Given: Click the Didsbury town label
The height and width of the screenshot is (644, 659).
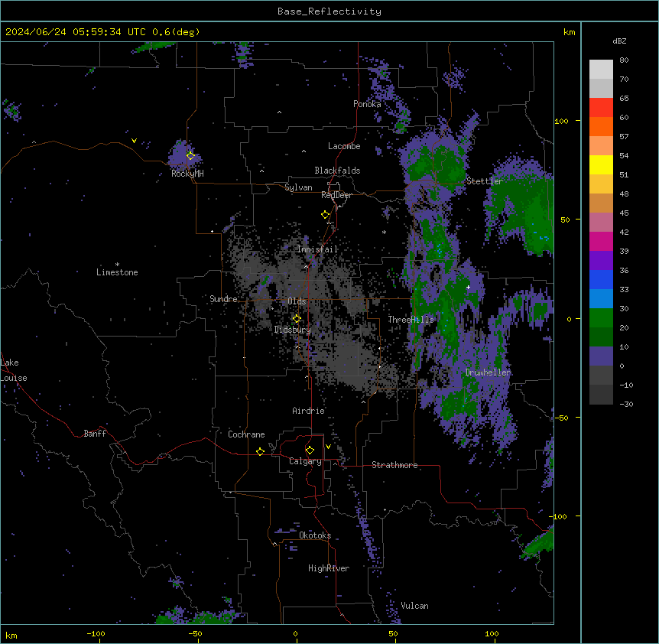Looking at the screenshot, I should (293, 330).
